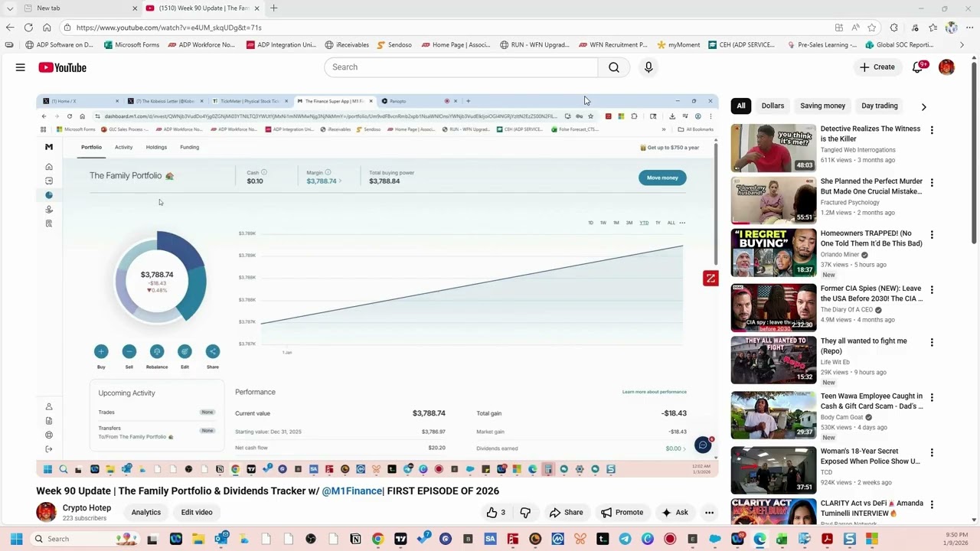Open the Sendoso bookmark
The image size is (980, 551).
pos(394,45)
